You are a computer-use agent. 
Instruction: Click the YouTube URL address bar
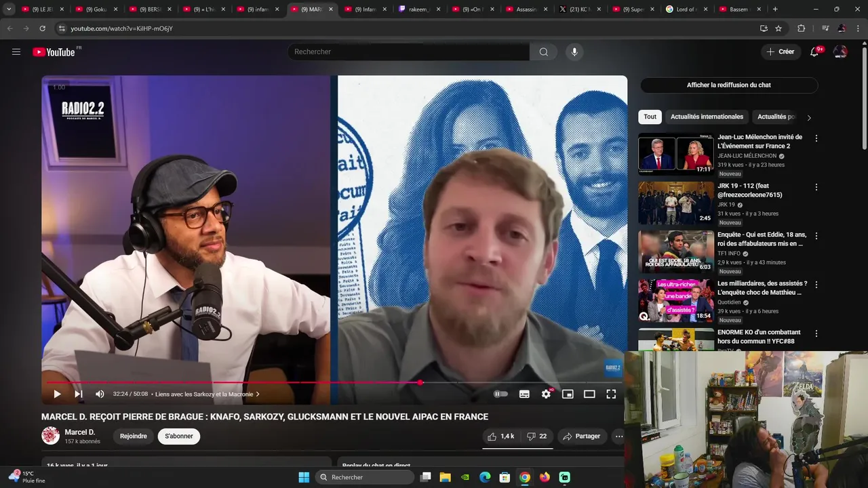tap(407, 28)
